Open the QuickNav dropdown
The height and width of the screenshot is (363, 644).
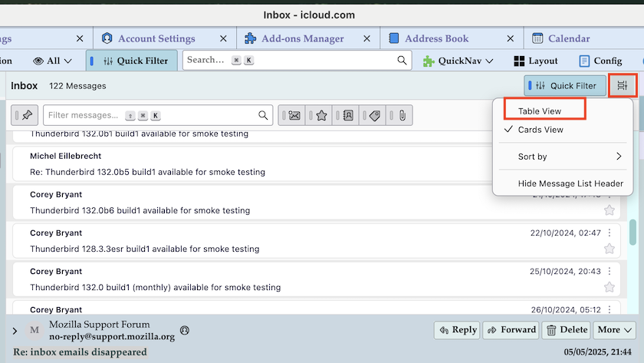pos(458,61)
